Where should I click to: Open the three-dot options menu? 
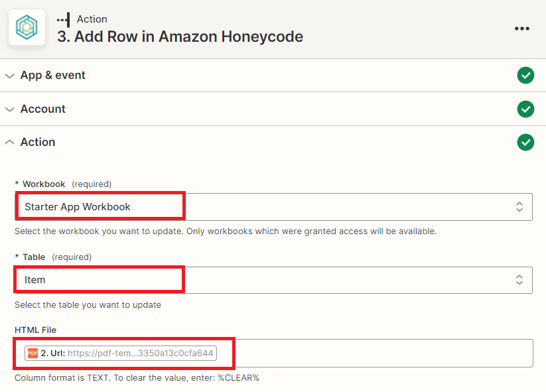point(522,28)
